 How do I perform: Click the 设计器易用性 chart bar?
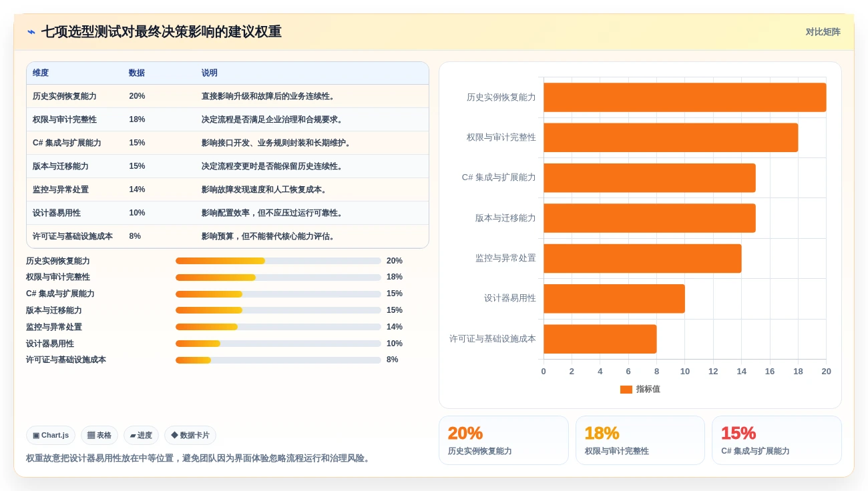pos(614,298)
